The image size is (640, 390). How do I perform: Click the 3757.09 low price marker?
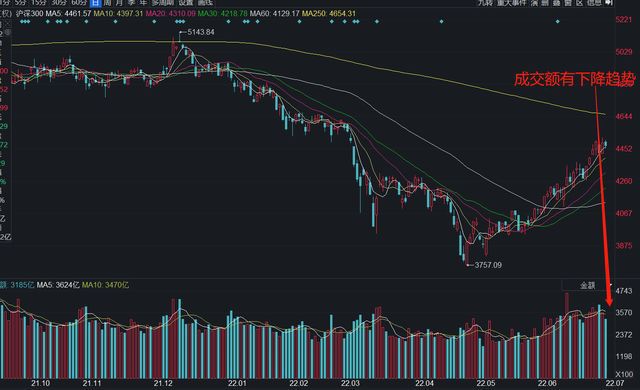coord(488,265)
